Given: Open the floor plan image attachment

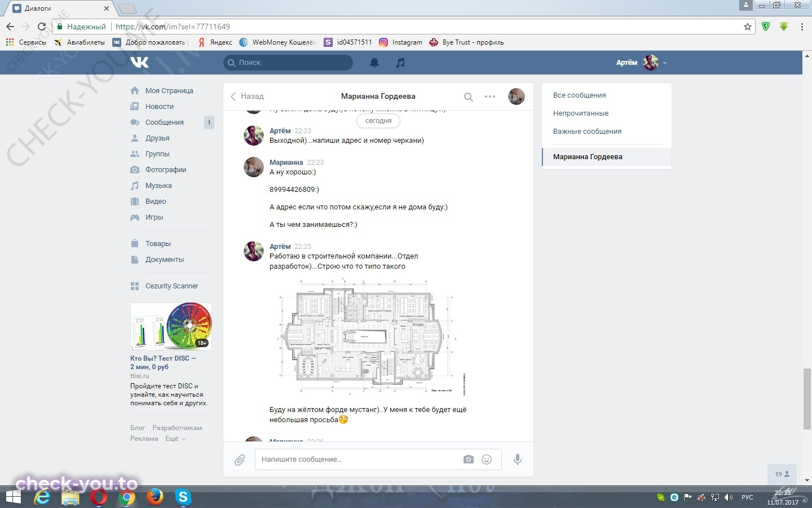Looking at the screenshot, I should click(372, 336).
